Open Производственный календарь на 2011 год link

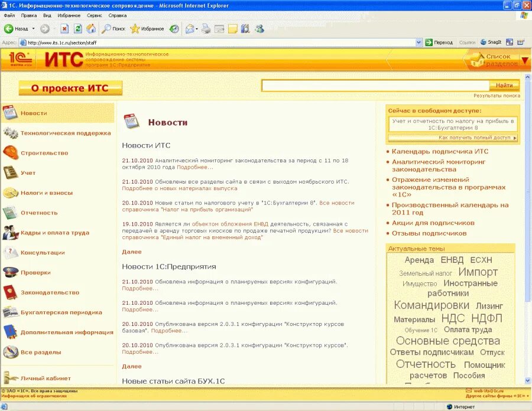pyautogui.click(x=450, y=208)
